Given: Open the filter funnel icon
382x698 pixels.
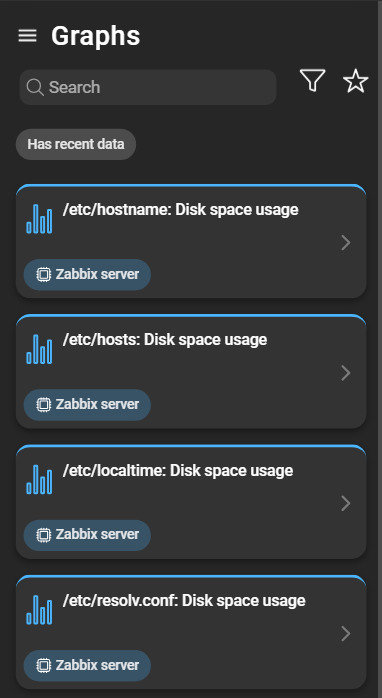Looking at the screenshot, I should (x=313, y=81).
